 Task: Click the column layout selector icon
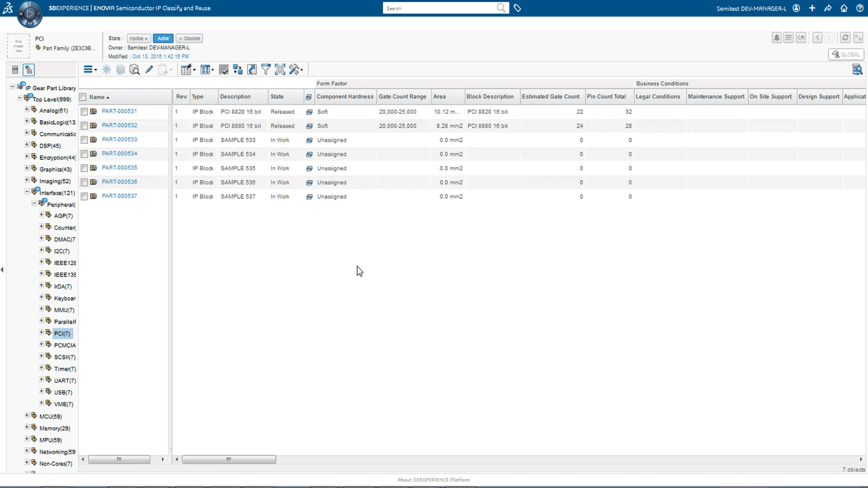(x=208, y=70)
